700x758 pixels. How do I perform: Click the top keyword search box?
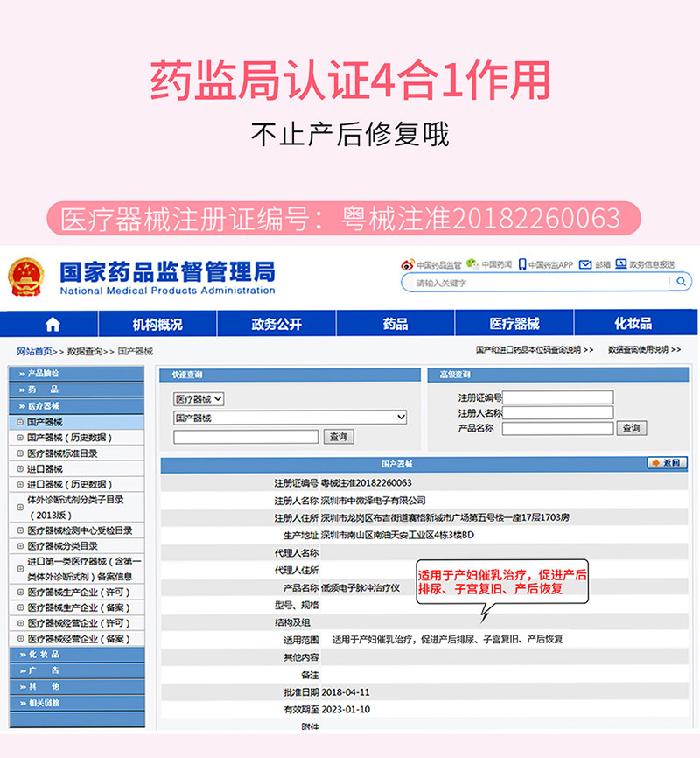click(x=535, y=283)
